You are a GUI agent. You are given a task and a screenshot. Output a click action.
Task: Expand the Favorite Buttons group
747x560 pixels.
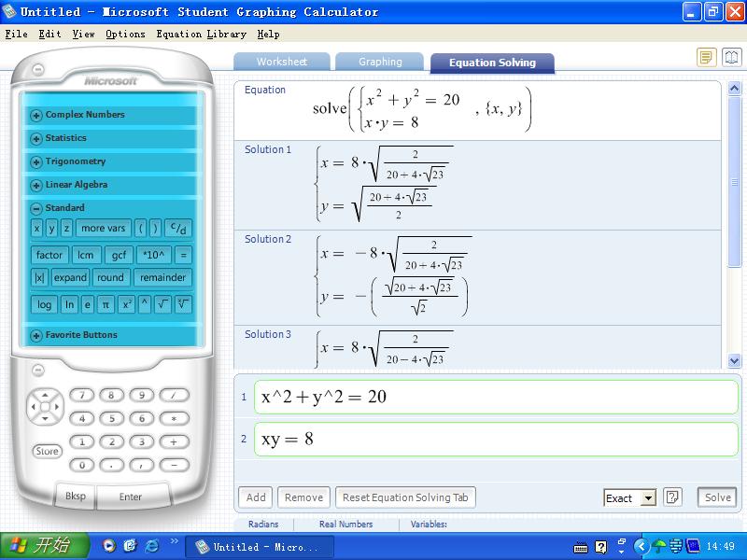point(36,336)
